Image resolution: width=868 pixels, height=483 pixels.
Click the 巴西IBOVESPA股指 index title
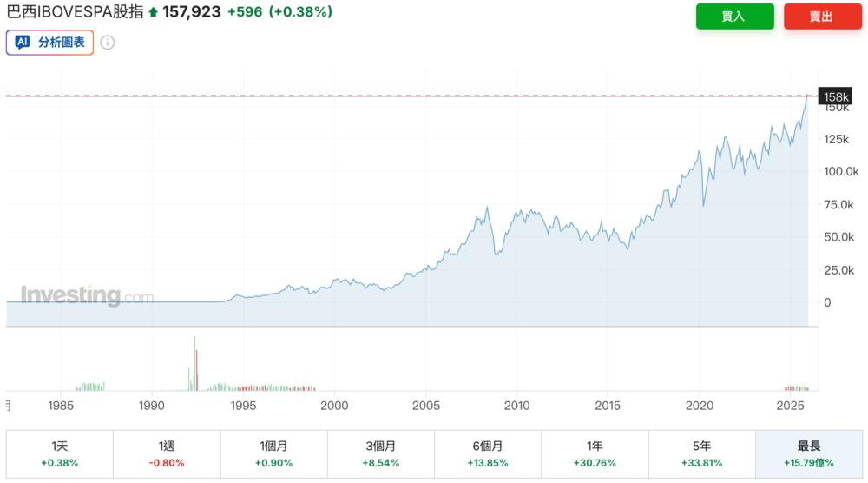pyautogui.click(x=76, y=12)
